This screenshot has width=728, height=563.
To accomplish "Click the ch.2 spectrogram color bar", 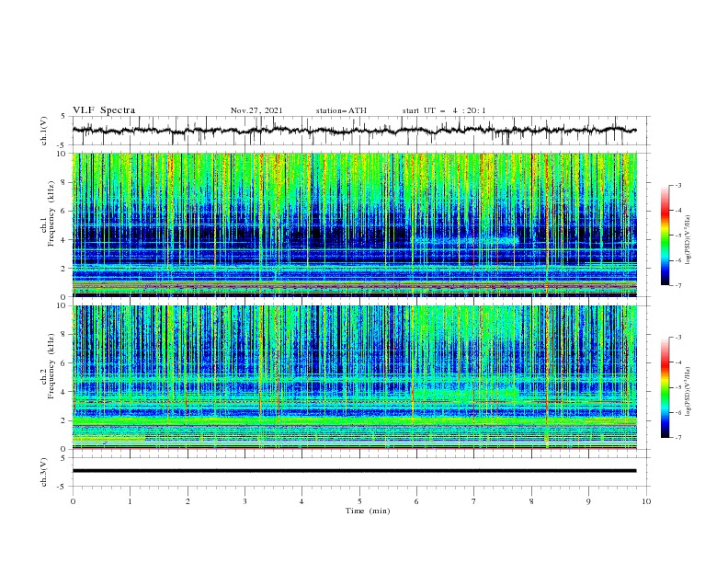I will pyautogui.click(x=665, y=387).
